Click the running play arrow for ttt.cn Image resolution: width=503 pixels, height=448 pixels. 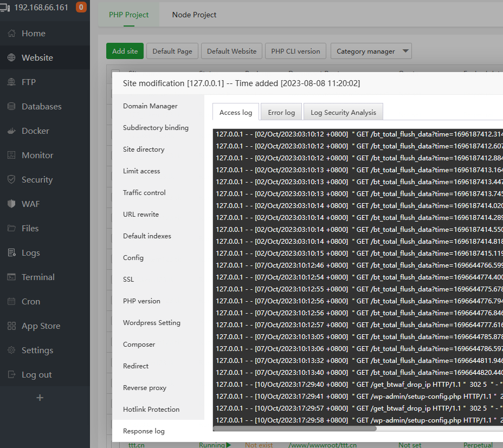point(228,445)
